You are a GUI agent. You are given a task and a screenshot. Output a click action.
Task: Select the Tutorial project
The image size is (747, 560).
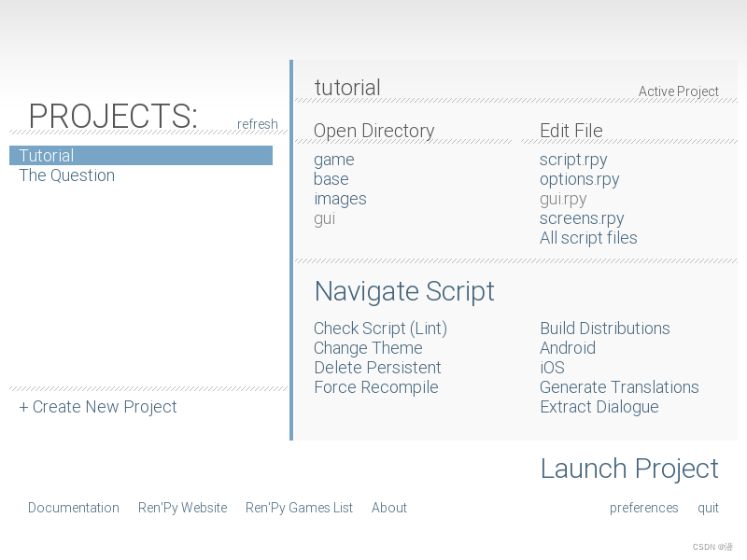point(141,156)
